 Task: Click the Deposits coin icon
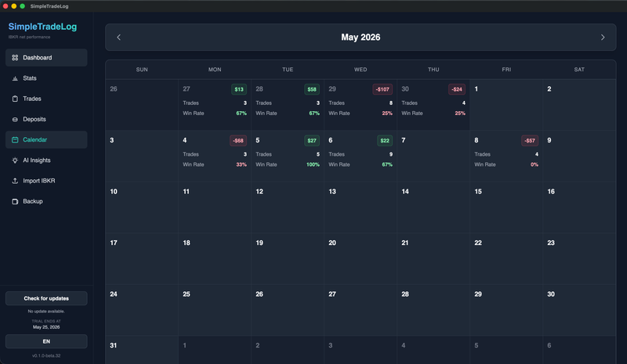pos(15,120)
